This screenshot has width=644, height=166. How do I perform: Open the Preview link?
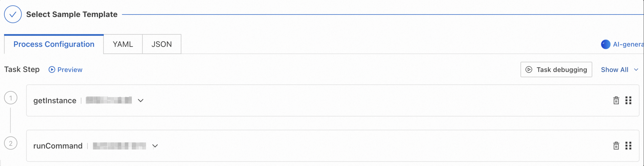[70, 70]
